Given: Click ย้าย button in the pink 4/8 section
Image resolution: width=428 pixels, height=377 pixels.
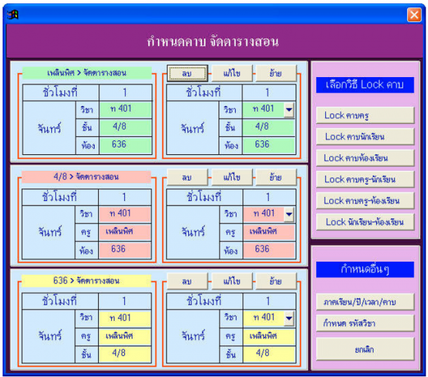Looking at the screenshot, I should point(276,177).
